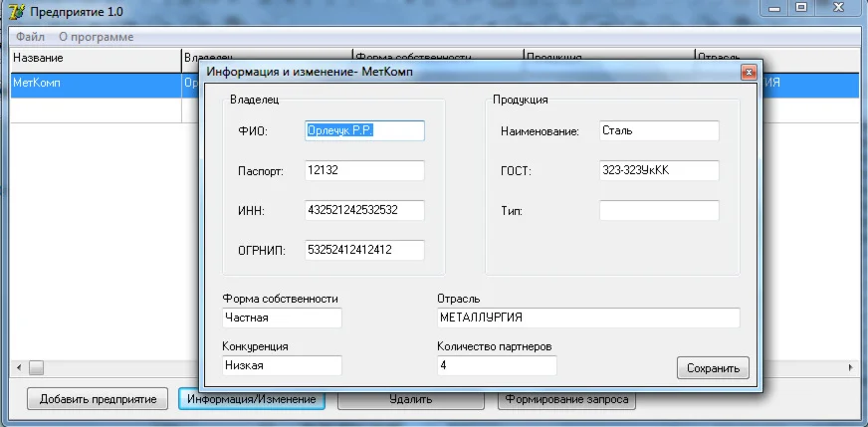This screenshot has width=868, height=427.
Task: Open the Файл menu
Action: [31, 37]
